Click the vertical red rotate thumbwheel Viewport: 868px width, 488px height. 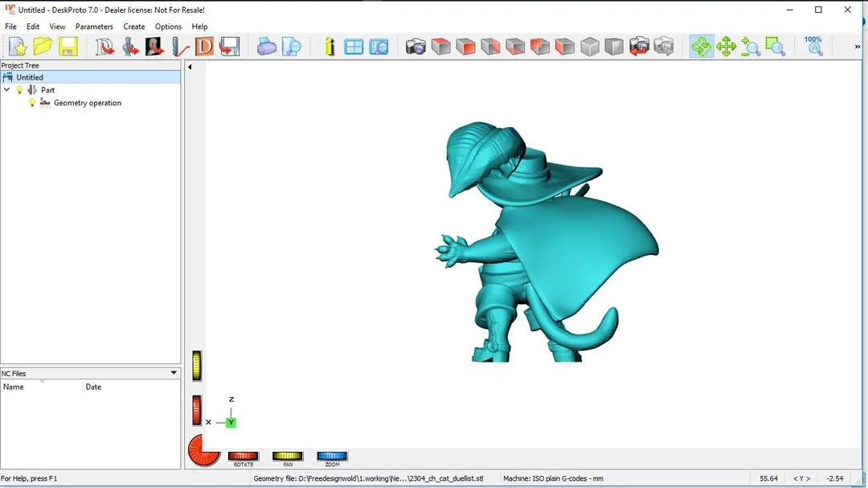(x=197, y=411)
